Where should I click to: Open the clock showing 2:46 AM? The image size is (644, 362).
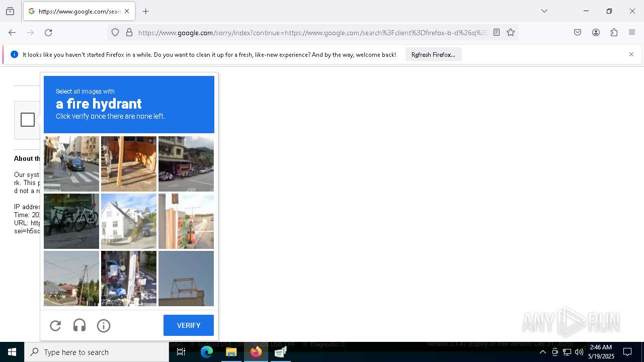(x=601, y=352)
